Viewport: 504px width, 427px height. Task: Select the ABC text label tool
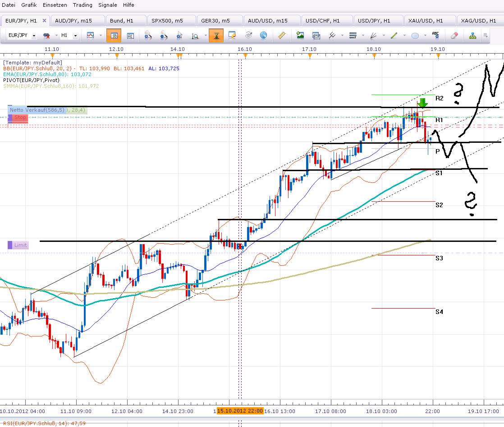(435, 35)
